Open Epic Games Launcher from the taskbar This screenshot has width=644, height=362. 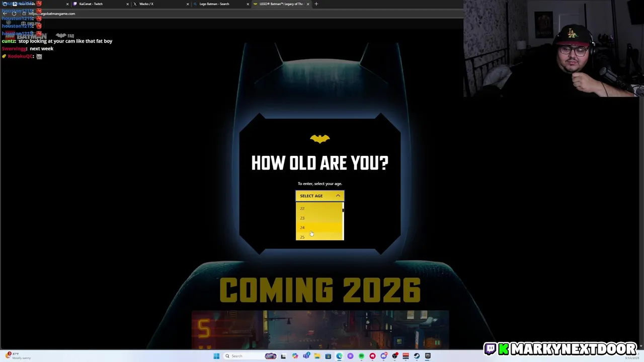click(x=428, y=356)
